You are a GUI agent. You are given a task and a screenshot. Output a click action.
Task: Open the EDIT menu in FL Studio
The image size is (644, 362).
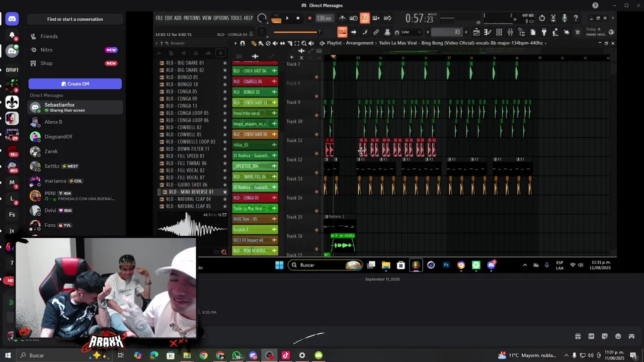tap(169, 18)
